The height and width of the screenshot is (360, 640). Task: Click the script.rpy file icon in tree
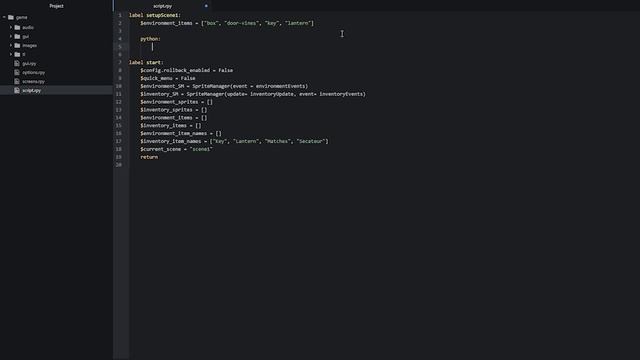click(x=17, y=90)
